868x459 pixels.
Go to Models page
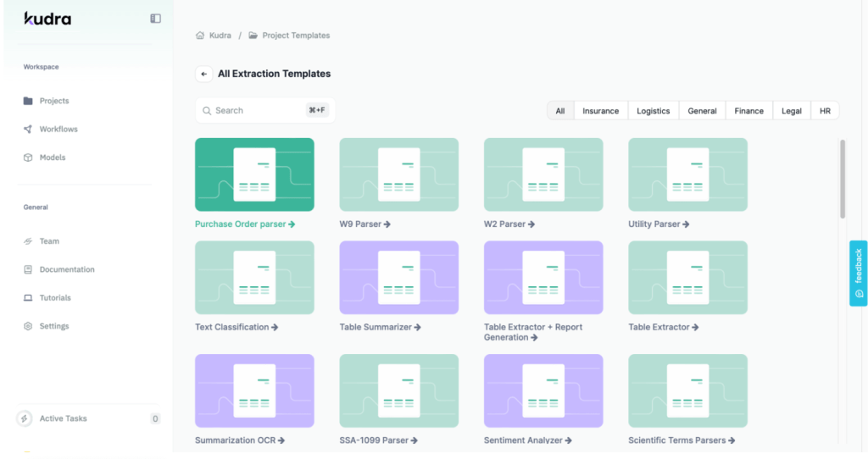pyautogui.click(x=53, y=157)
